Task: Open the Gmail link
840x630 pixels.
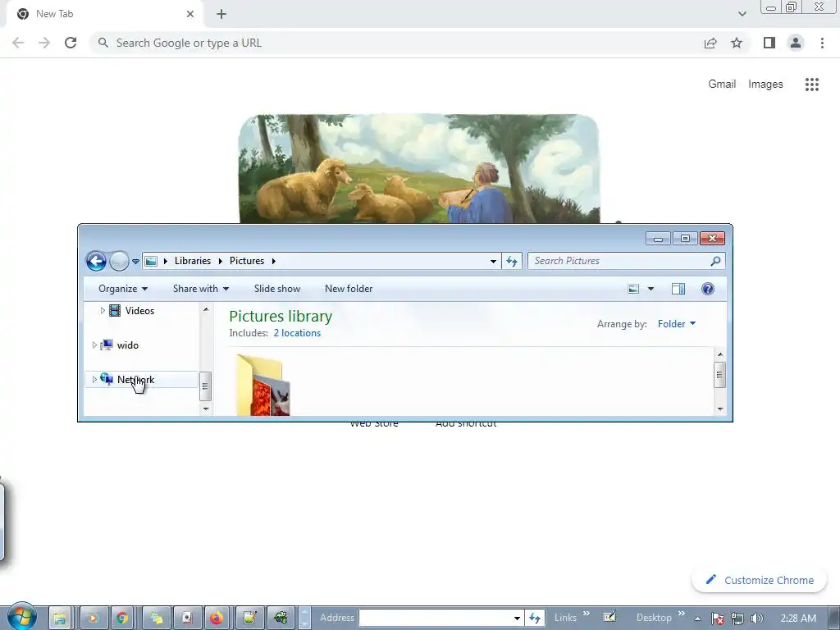Action: 722,84
